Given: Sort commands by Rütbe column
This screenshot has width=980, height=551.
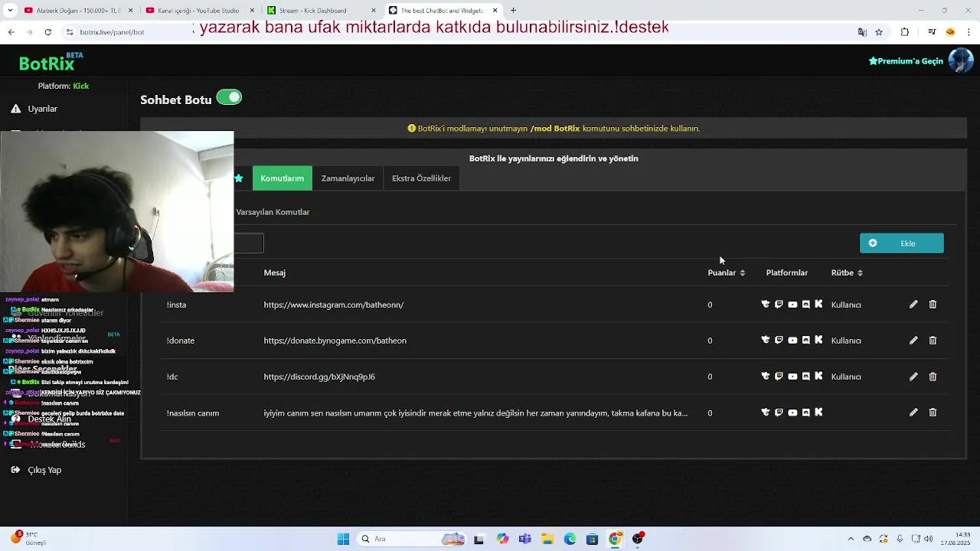Looking at the screenshot, I should [x=847, y=272].
